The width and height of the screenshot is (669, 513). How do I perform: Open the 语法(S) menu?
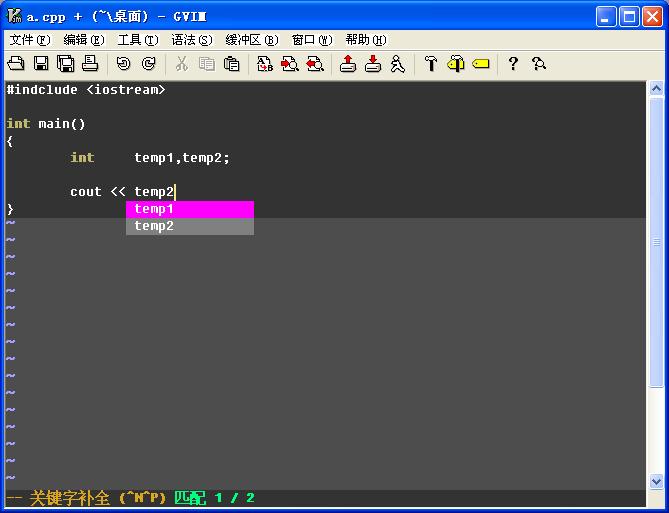coord(192,40)
